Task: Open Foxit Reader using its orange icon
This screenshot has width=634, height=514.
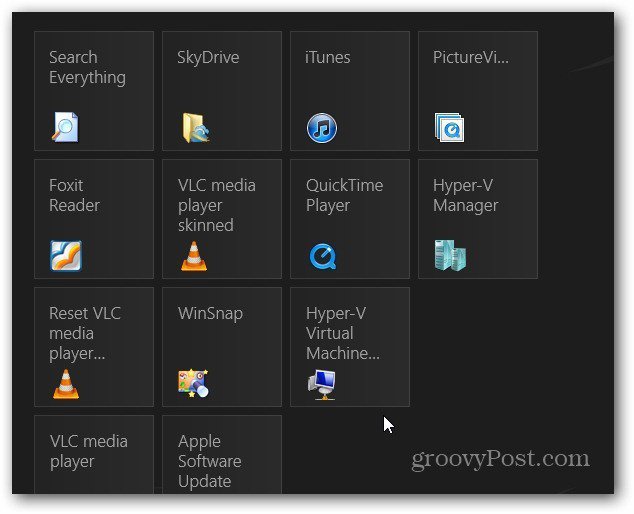Action: (66, 256)
